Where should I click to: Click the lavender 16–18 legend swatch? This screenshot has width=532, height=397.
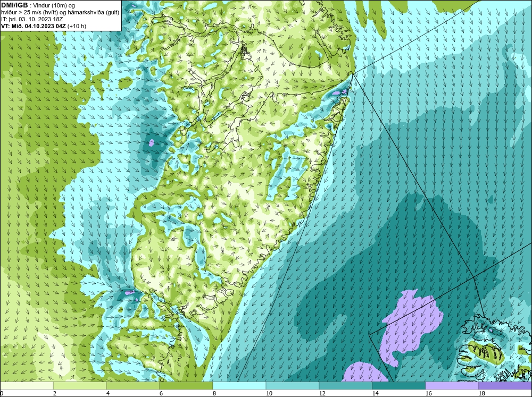click(x=452, y=386)
